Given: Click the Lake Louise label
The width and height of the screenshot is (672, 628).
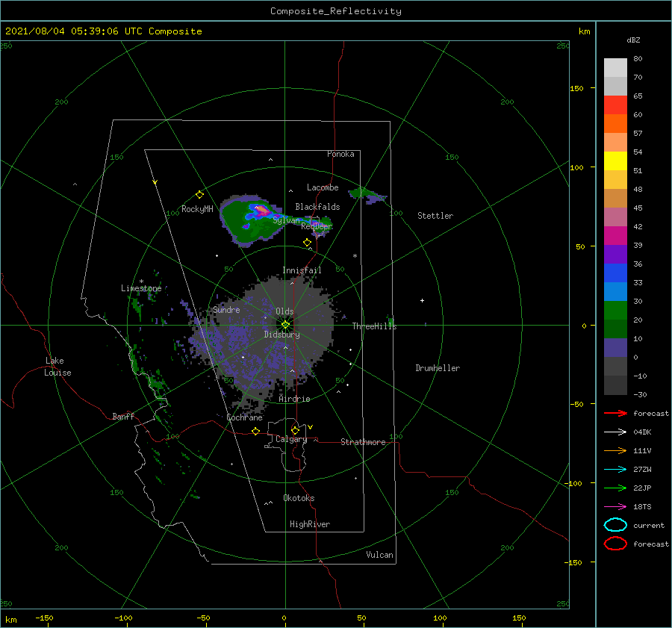Looking at the screenshot, I should 57,367.
